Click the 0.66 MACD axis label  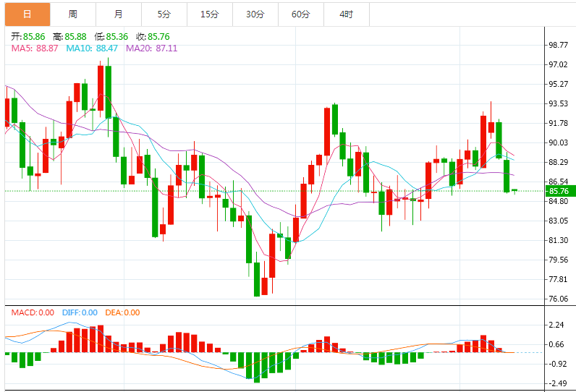tap(556, 344)
